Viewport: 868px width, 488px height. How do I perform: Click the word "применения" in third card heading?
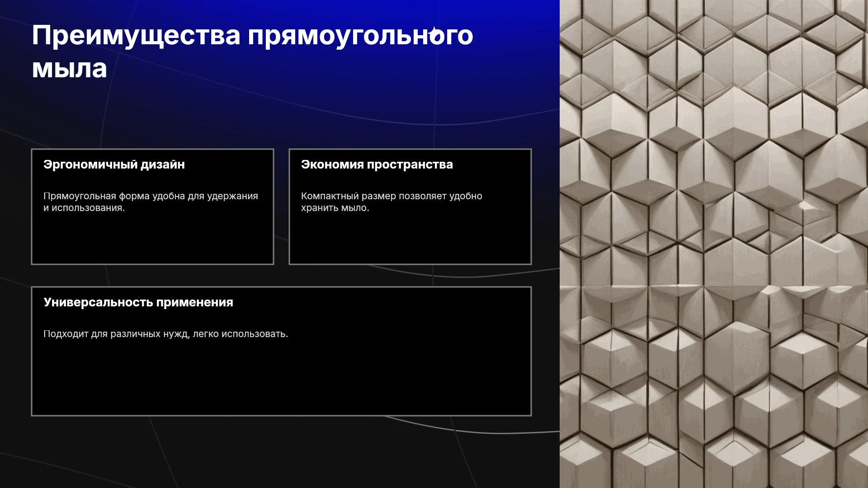(x=195, y=303)
